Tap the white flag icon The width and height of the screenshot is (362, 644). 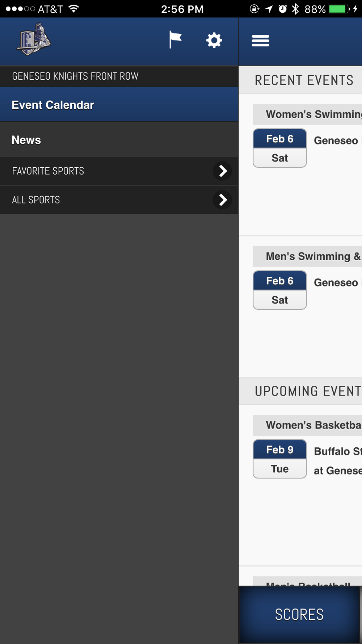click(175, 39)
